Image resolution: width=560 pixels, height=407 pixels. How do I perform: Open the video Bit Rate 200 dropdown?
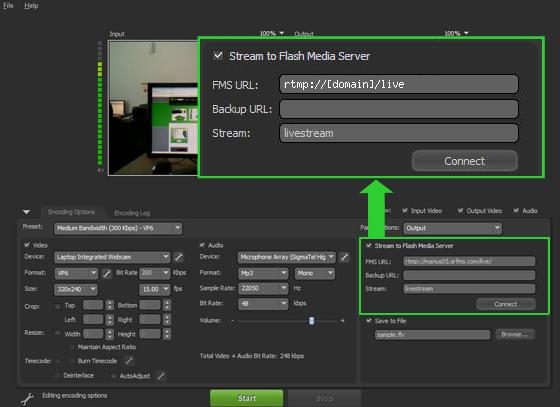(155, 273)
